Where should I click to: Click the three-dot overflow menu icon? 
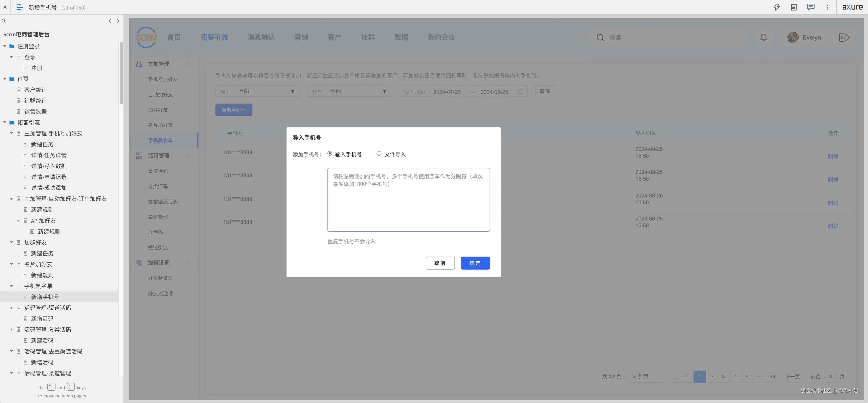point(828,7)
